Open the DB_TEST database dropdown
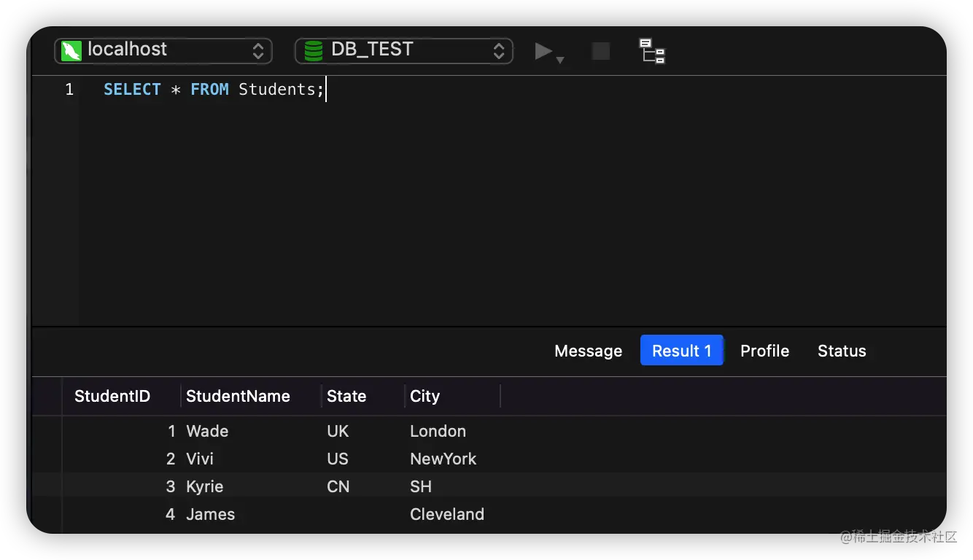 (403, 50)
